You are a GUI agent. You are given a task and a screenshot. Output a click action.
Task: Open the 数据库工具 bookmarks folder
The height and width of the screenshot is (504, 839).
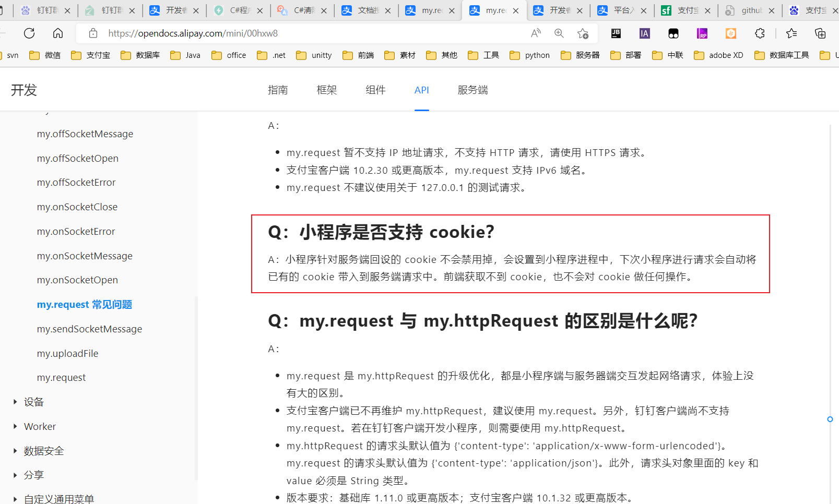[x=782, y=55]
